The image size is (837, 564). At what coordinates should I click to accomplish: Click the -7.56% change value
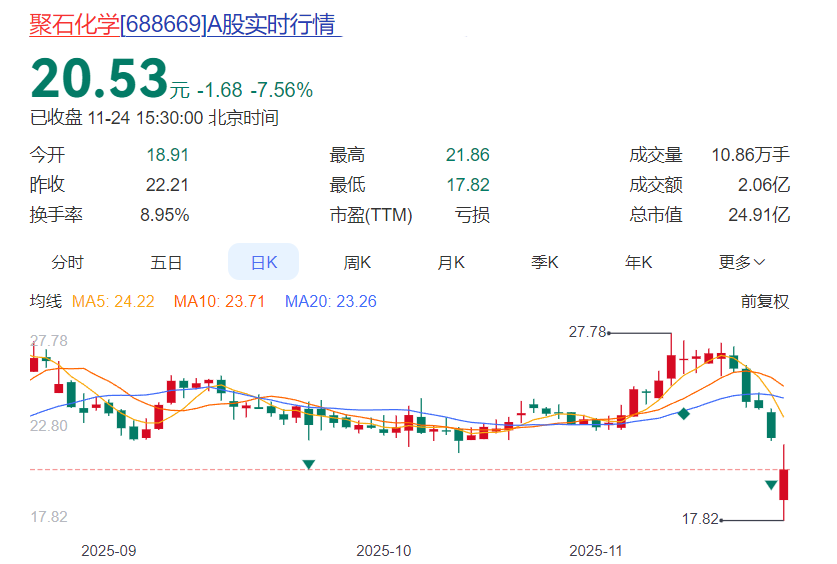point(282,90)
